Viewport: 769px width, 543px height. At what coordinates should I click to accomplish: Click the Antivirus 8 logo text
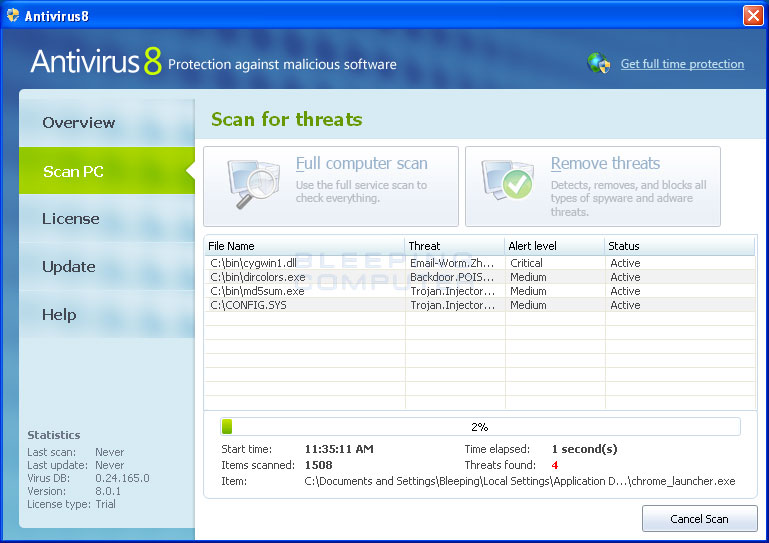(96, 61)
